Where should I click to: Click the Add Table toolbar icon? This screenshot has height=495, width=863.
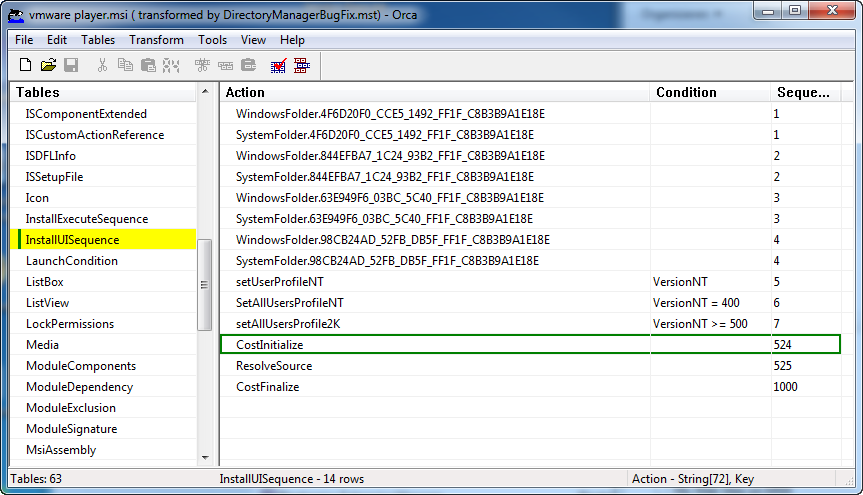coord(202,65)
